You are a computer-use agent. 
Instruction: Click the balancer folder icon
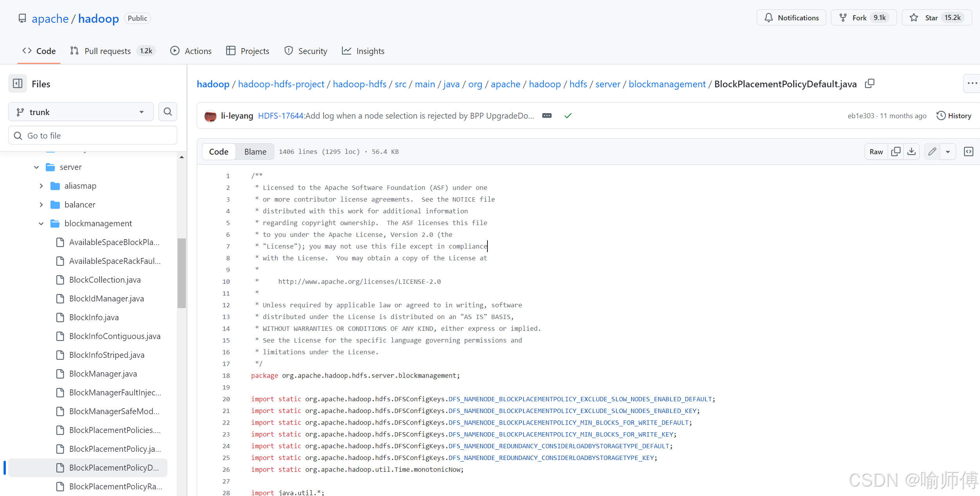tap(55, 205)
